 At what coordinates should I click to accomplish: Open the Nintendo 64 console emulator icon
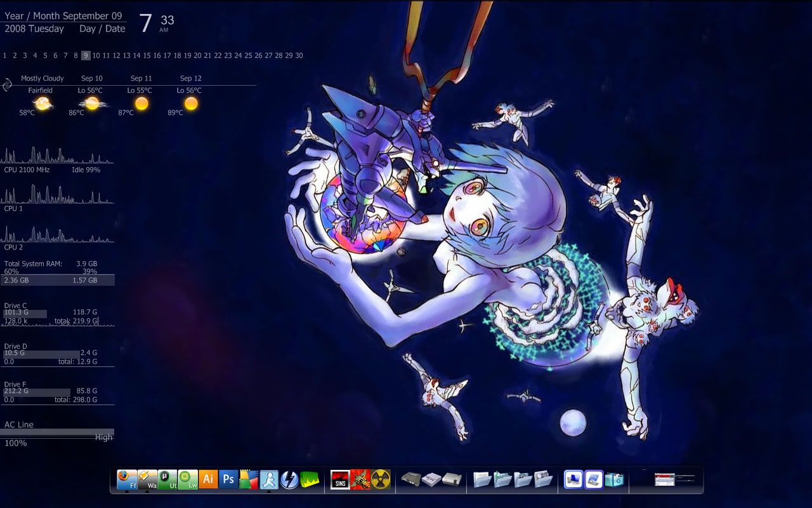coord(411,479)
